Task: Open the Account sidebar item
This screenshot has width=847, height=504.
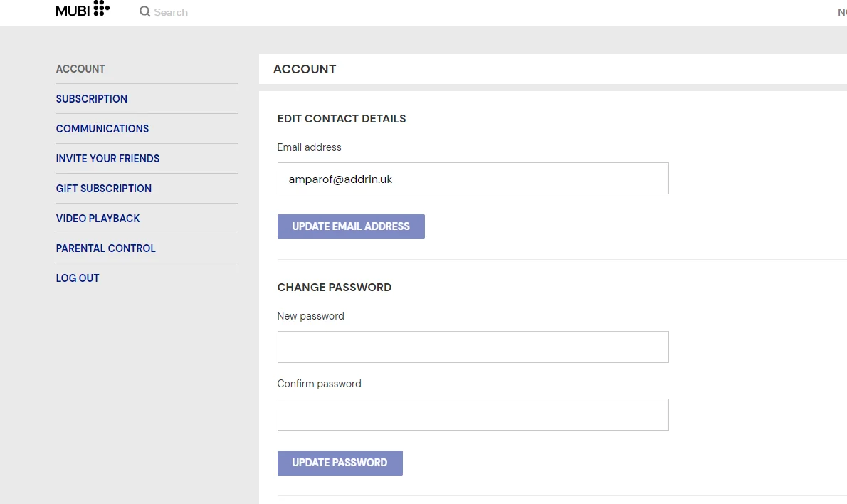Action: [x=80, y=68]
